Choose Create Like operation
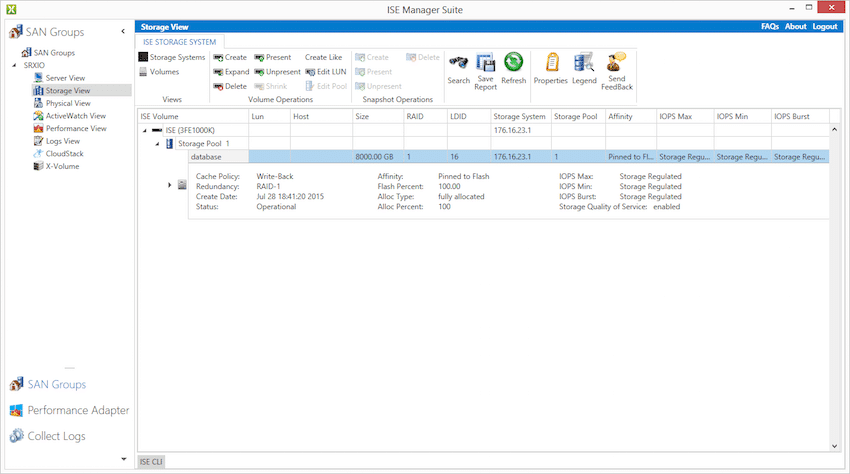 323,57
